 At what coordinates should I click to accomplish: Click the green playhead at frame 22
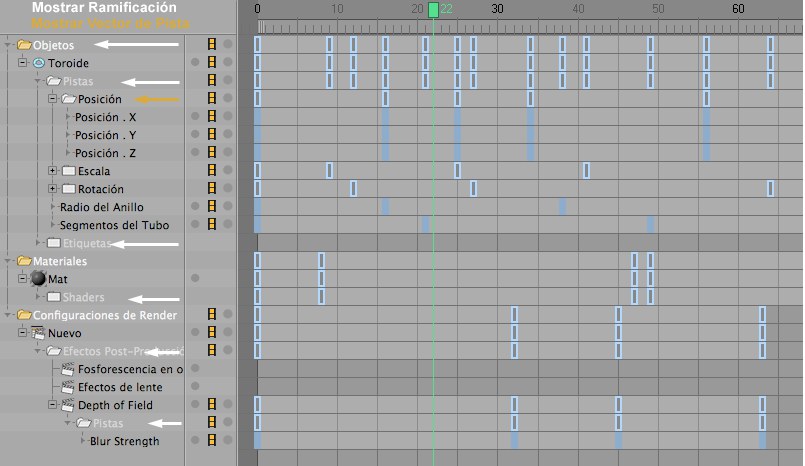(x=433, y=10)
